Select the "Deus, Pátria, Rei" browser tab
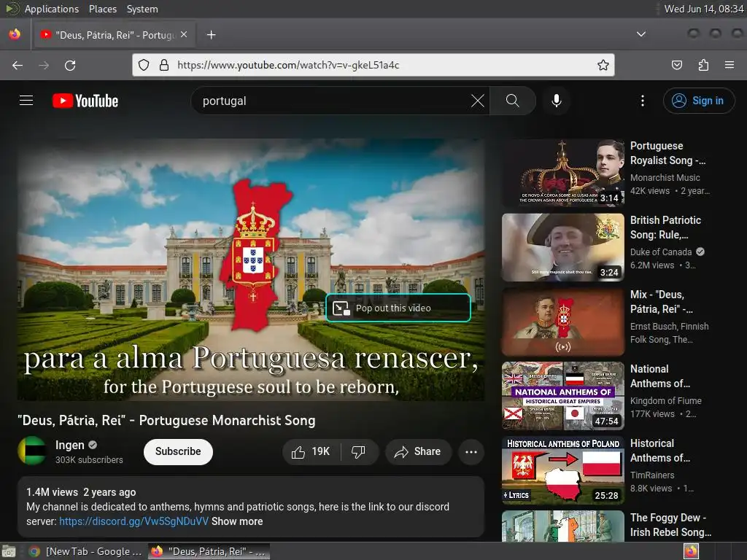The width and height of the screenshot is (747, 560). point(113,35)
